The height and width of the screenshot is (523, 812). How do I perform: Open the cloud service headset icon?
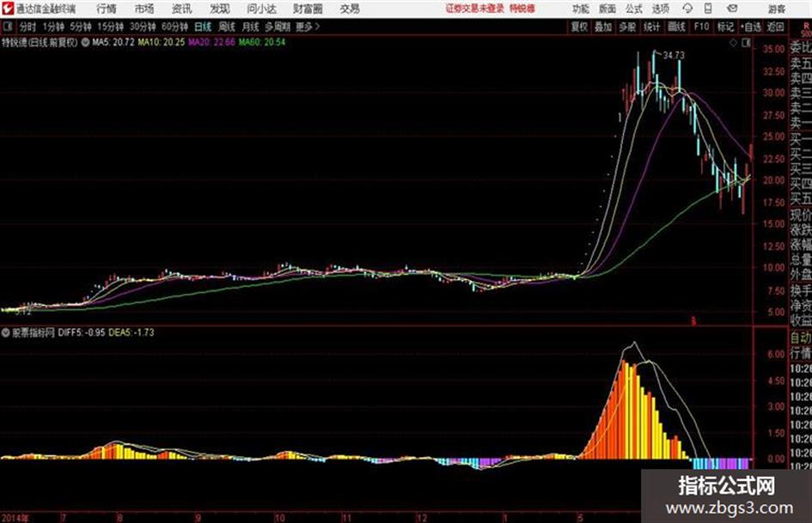(687, 9)
